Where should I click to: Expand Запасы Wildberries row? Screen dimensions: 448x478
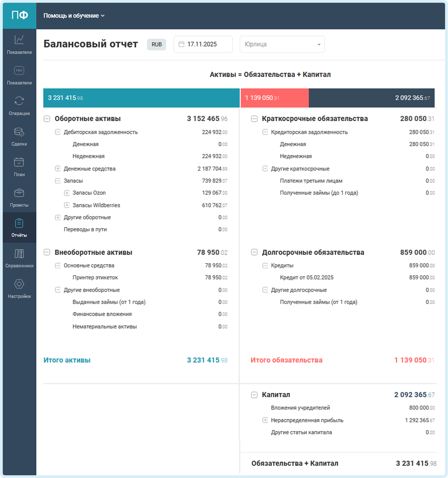click(66, 205)
